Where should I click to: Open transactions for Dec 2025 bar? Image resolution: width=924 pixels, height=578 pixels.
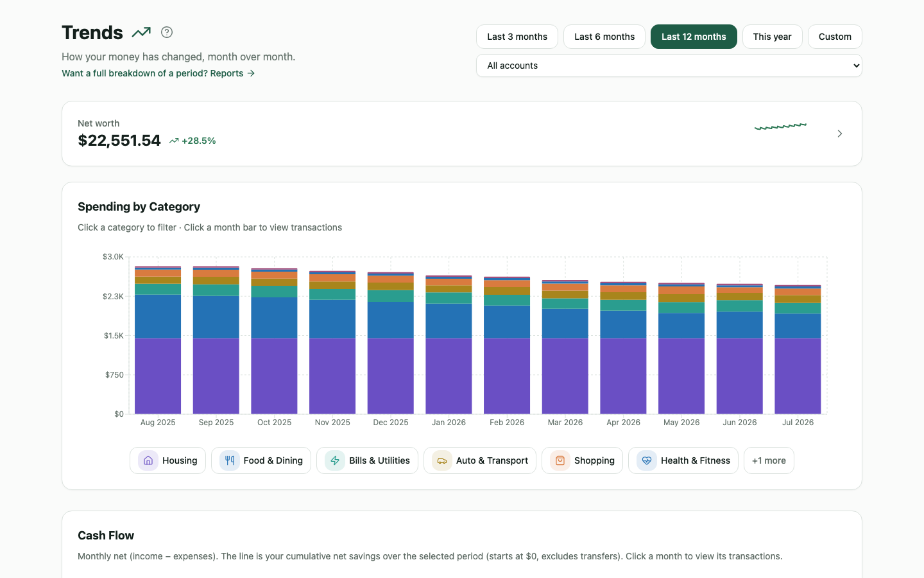click(x=391, y=344)
